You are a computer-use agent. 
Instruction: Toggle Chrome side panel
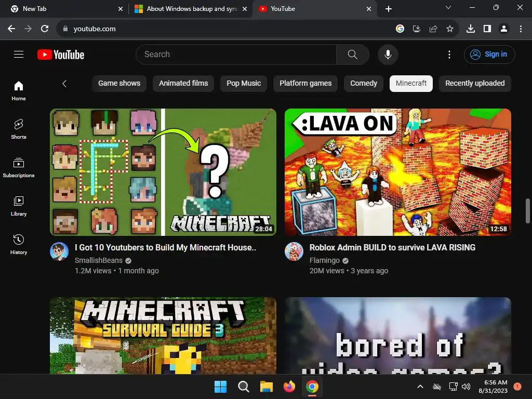(x=487, y=29)
